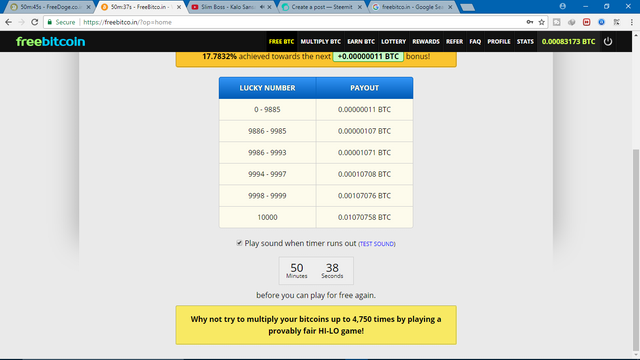Open a new tab button
Image resolution: width=640 pixels, height=360 pixels.
point(467,7)
